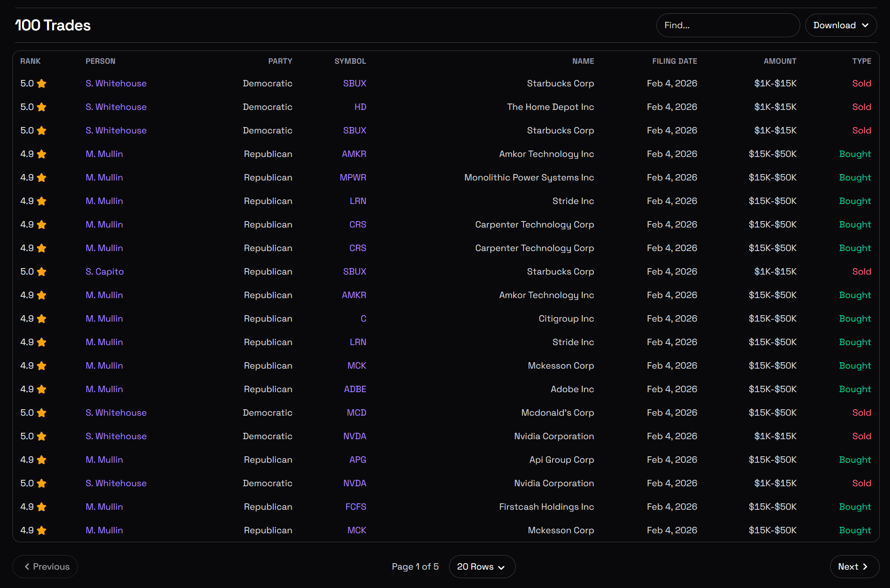Click the star icon in the APG row
Screen dimensions: 890x588
click(x=41, y=460)
